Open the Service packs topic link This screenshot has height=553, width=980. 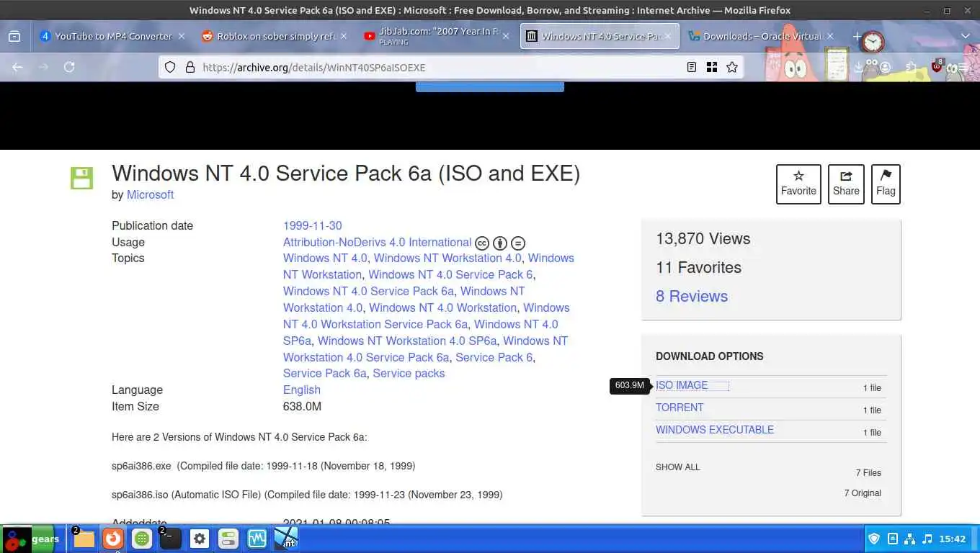409,373
